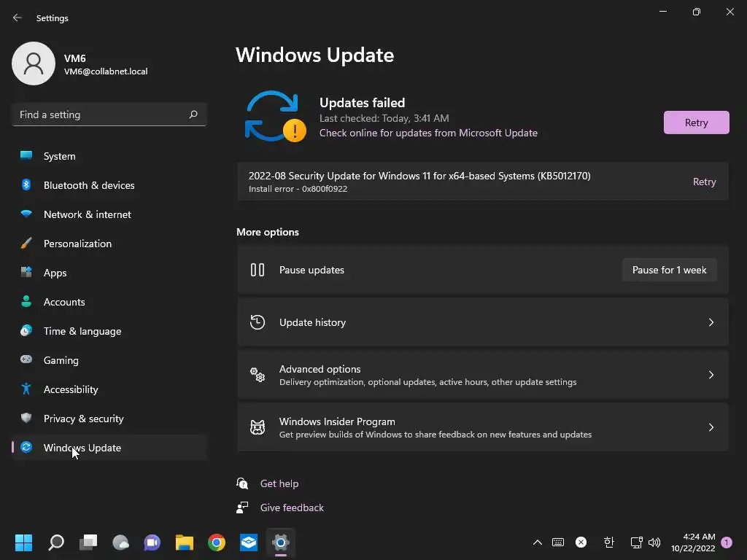Viewport: 747px width, 560px height.
Task: Click the chevron on Update history row
Action: 711,322
